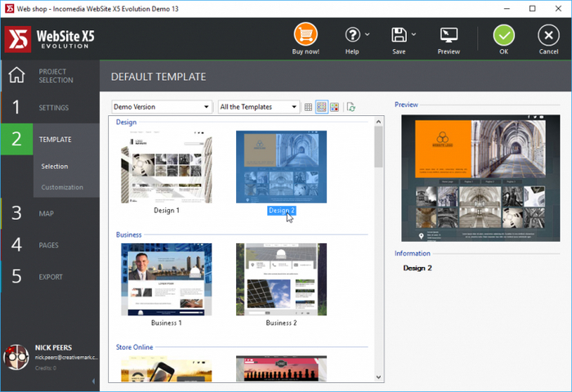Select the Business 1 template thumbnail
Image resolution: width=572 pixels, height=392 pixels.
167,279
